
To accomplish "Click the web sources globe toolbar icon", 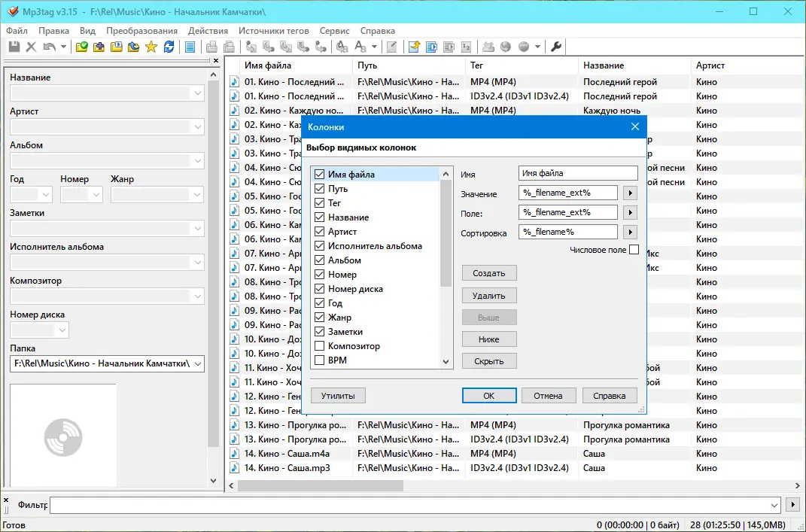I will pyautogui.click(x=506, y=47).
